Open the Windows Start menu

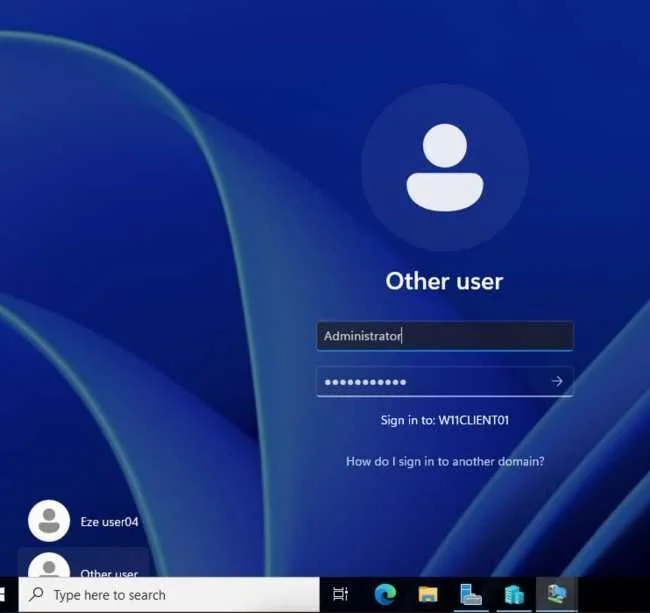coord(5,595)
